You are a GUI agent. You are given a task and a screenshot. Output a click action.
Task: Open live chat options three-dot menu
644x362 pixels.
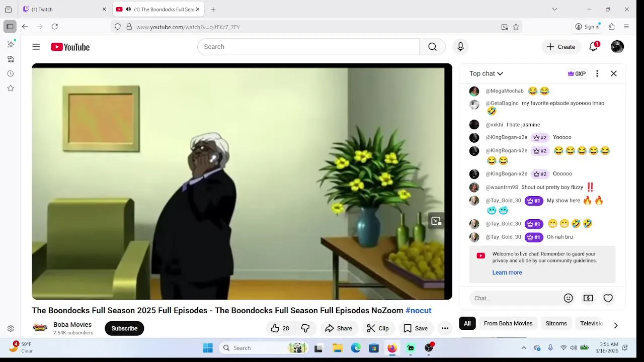[597, 73]
